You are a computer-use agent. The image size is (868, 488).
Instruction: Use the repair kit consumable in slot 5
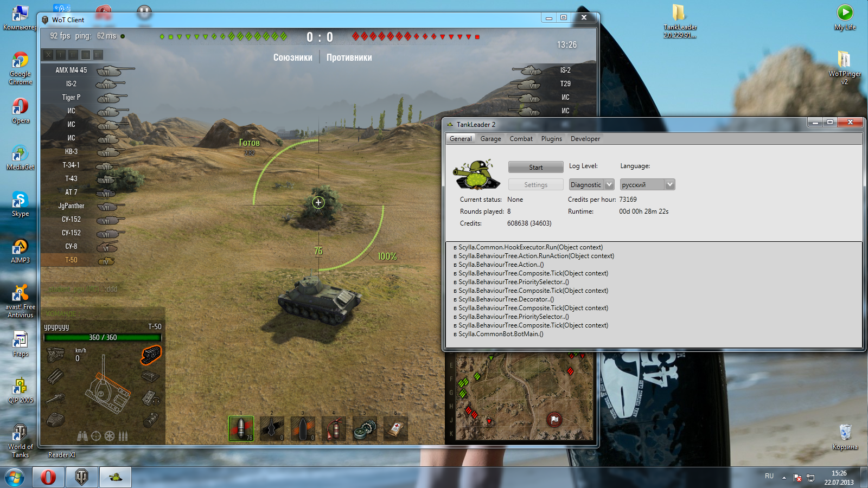[x=365, y=428]
